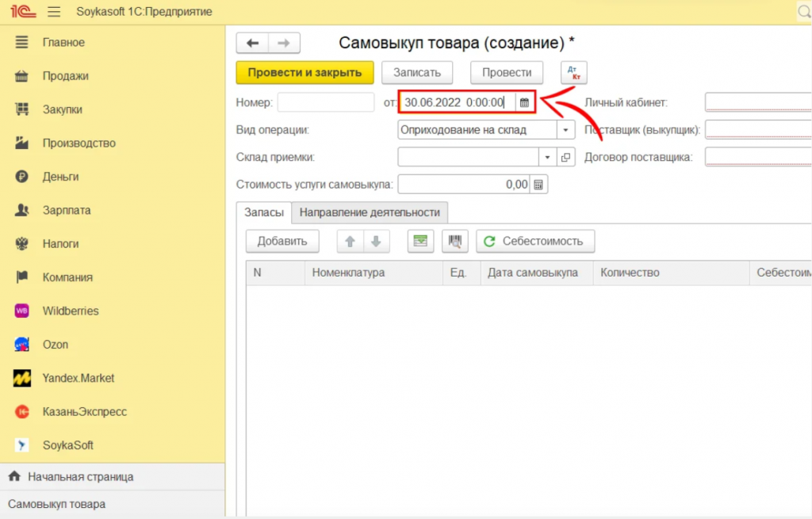Open Склад приемки field's open-form icon

pos(565,157)
